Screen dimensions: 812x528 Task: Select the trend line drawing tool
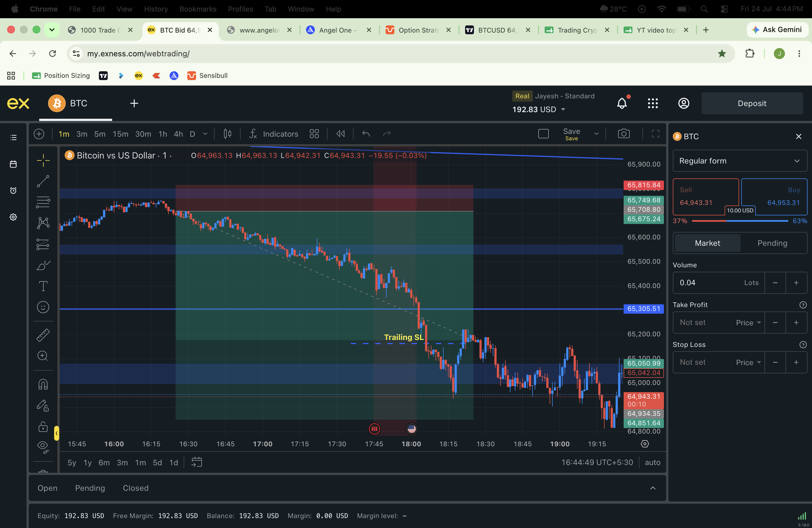[43, 181]
